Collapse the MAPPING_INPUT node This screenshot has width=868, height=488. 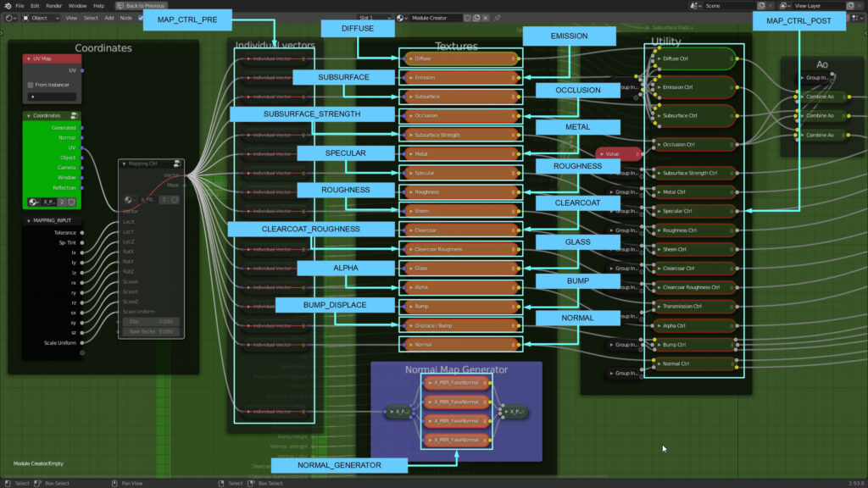coord(29,220)
